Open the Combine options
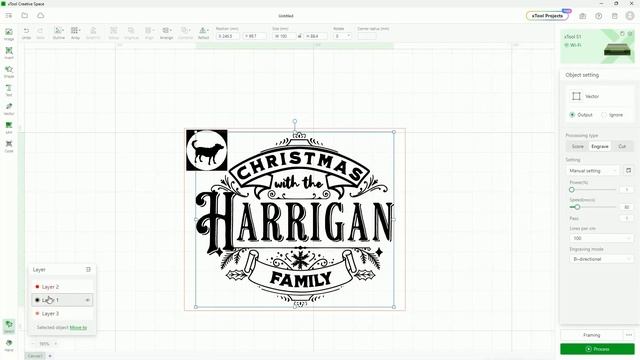 point(185,33)
